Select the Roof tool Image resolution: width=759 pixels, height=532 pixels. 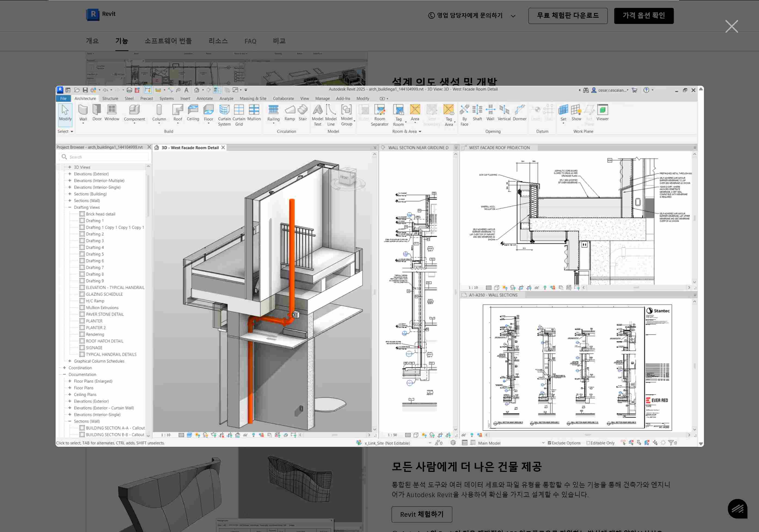(177, 114)
